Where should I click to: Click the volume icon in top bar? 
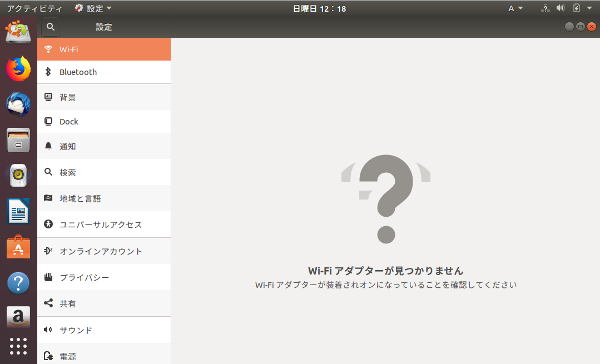pyautogui.click(x=561, y=8)
